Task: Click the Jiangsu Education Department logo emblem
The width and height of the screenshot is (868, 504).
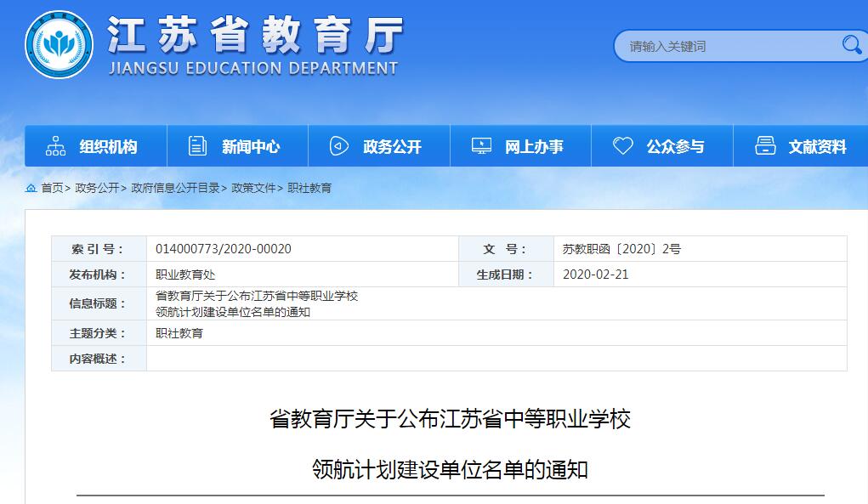Action: (x=59, y=44)
